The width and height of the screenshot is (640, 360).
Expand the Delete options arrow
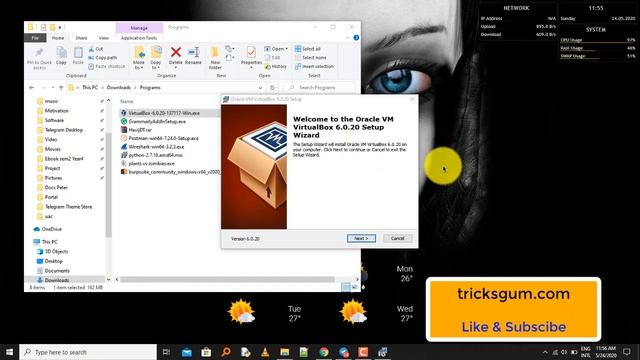click(x=176, y=68)
